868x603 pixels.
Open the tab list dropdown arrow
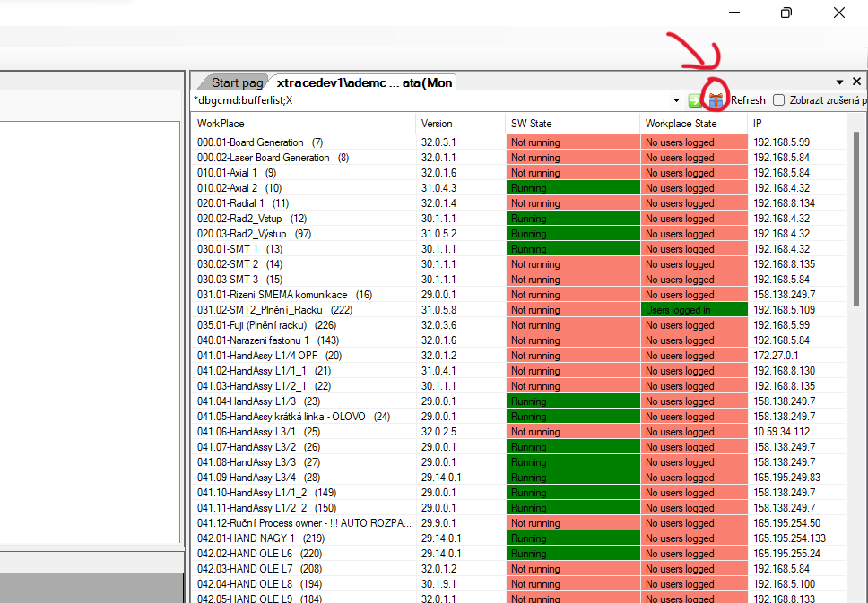coord(840,82)
